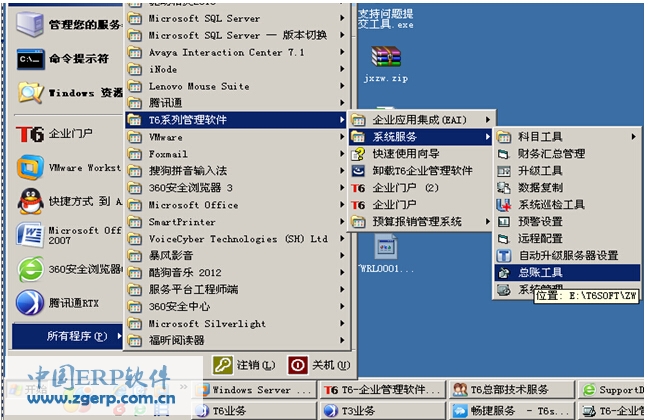
Task: Expand 企业应用集成(EAI) submenu
Action: pyautogui.click(x=421, y=120)
